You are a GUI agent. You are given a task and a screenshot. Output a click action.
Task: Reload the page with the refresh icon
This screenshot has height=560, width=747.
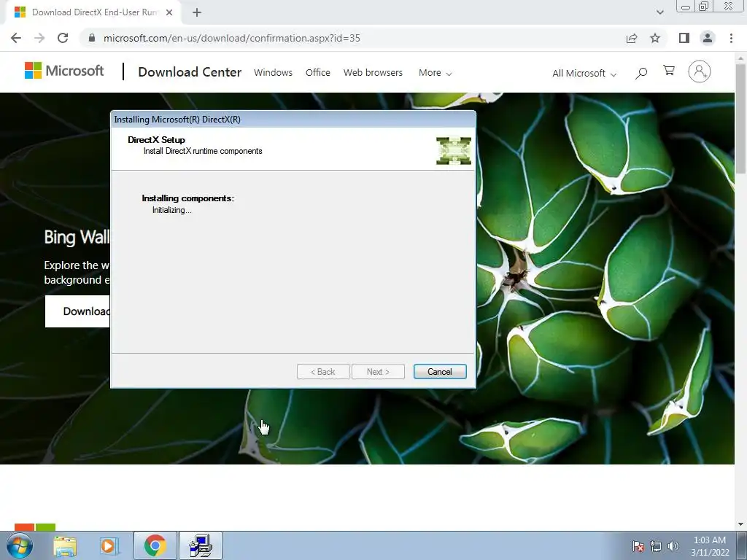63,38
